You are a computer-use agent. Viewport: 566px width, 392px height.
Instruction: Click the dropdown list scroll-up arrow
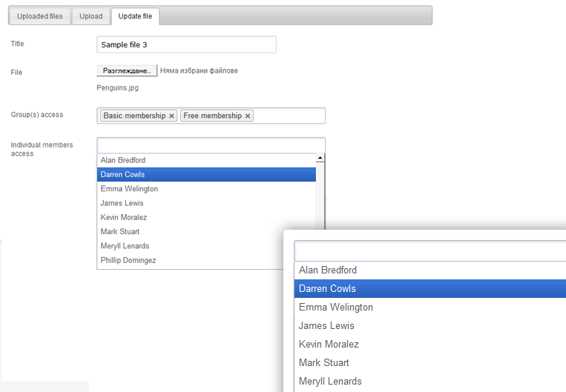coord(320,158)
